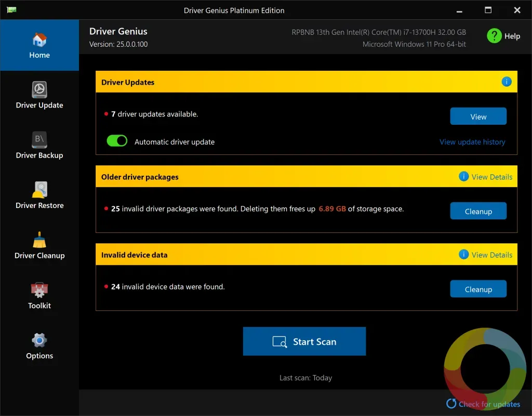Click the Driver Restore icon
The height and width of the screenshot is (416, 532).
(39, 190)
